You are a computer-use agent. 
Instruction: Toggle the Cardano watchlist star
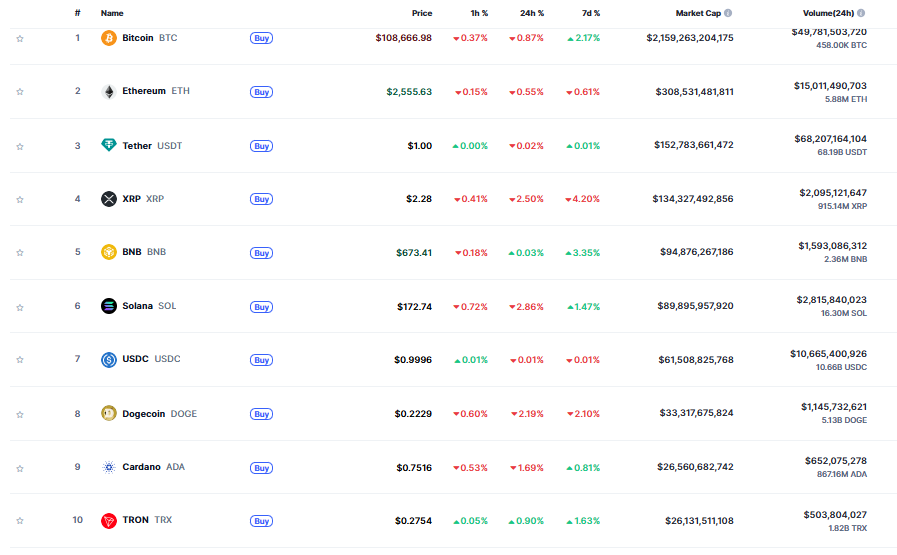click(x=20, y=468)
